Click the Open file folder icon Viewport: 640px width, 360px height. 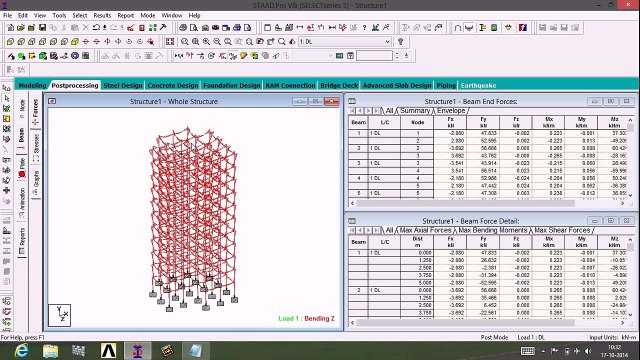pos(21,28)
